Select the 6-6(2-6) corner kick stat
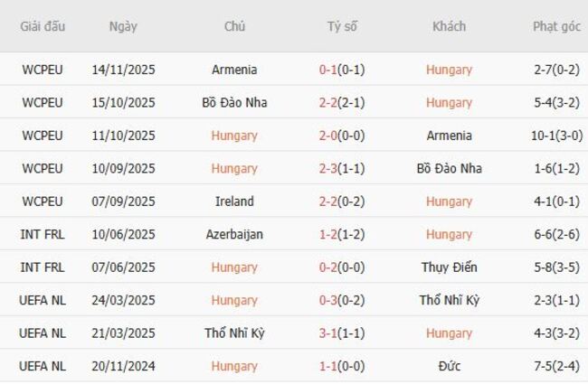The image size is (588, 384). click(556, 234)
